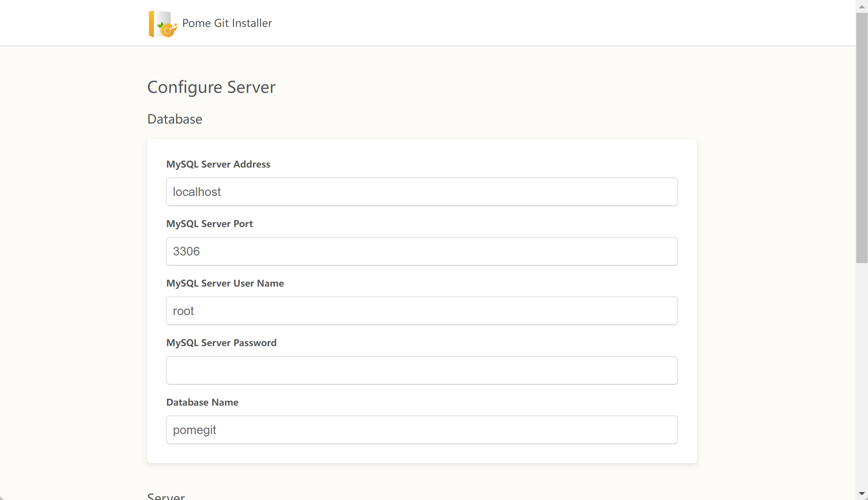Focus the Database Name input containing pomegit
This screenshot has height=500, width=868.
click(x=421, y=430)
